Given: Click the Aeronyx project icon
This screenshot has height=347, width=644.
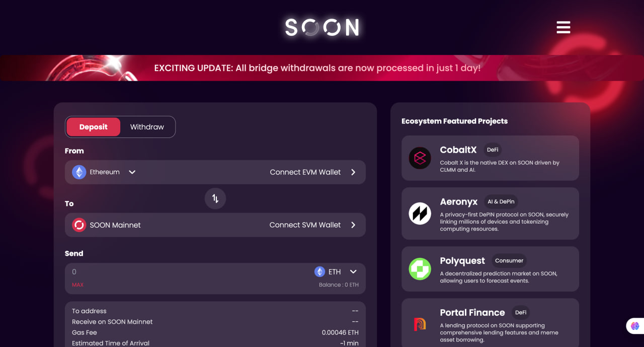Looking at the screenshot, I should click(420, 214).
